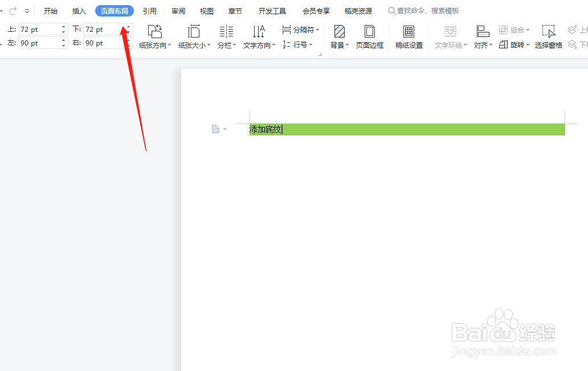
Task: Open the page setup dialog launcher
Action: click(x=320, y=54)
